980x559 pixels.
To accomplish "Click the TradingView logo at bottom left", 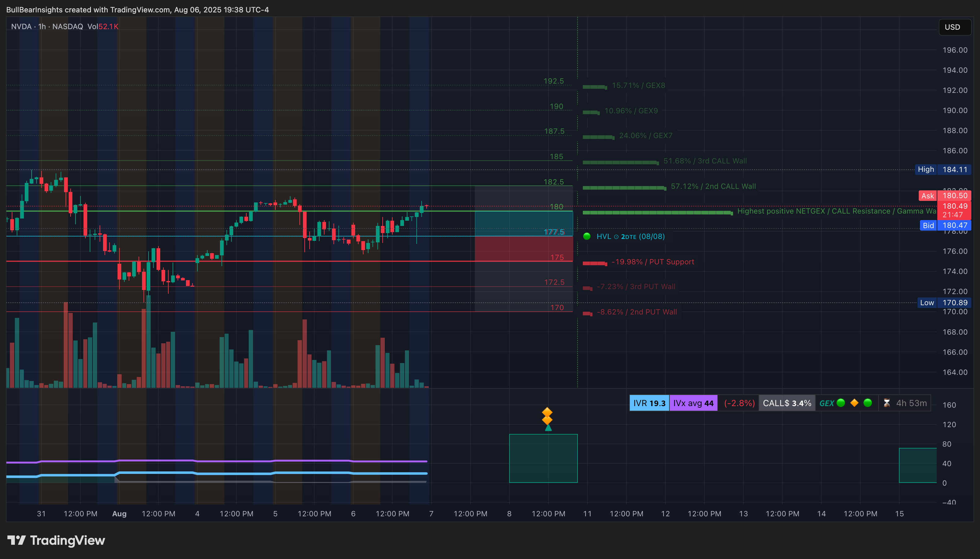I will coord(56,540).
